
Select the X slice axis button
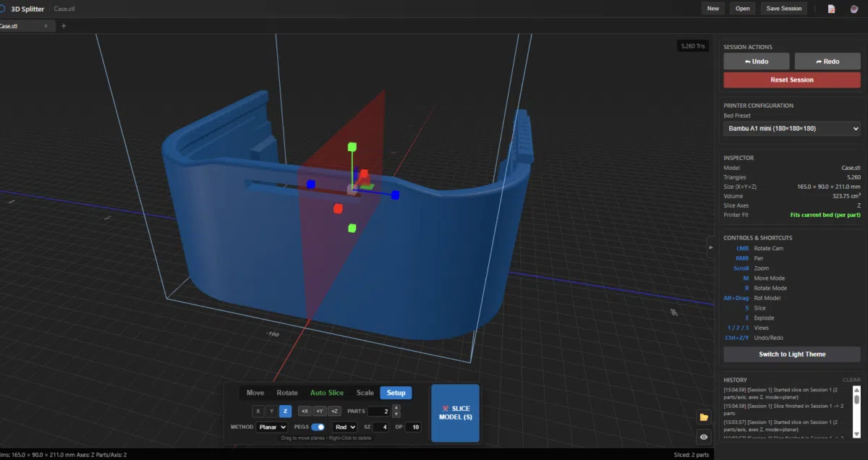(x=258, y=411)
